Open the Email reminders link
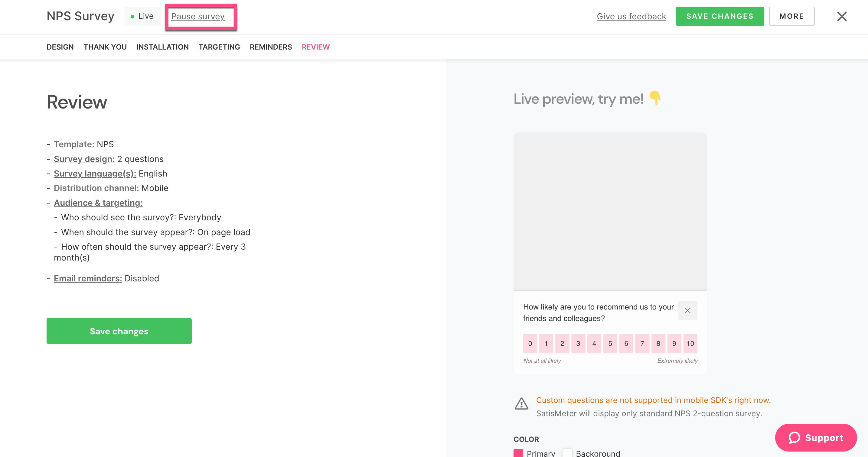 tap(88, 278)
